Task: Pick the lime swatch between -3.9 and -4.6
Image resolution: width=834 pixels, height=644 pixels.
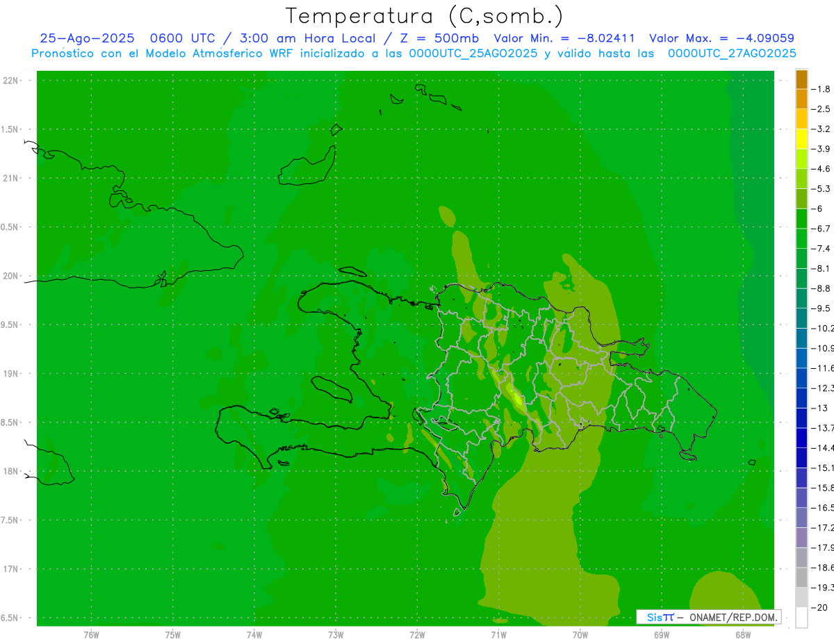Action: 801,159
